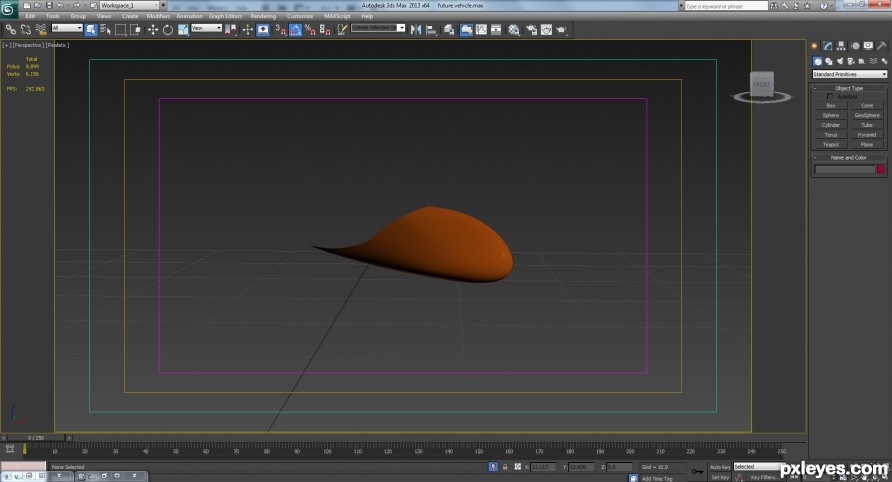Open the Workspace_1 dropdown
The image size is (892, 482).
pyautogui.click(x=130, y=5)
